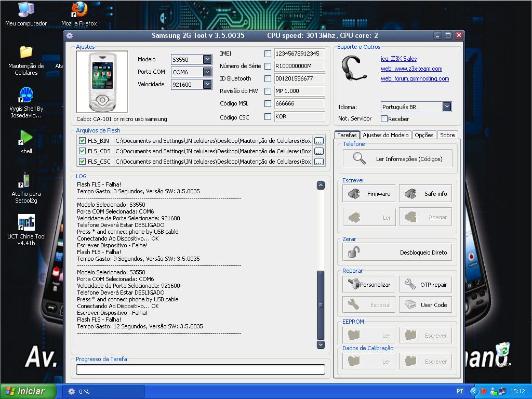Uncheck the FLS_BIN checkbox
Viewport: 532px width, 399px height.
click(82, 140)
